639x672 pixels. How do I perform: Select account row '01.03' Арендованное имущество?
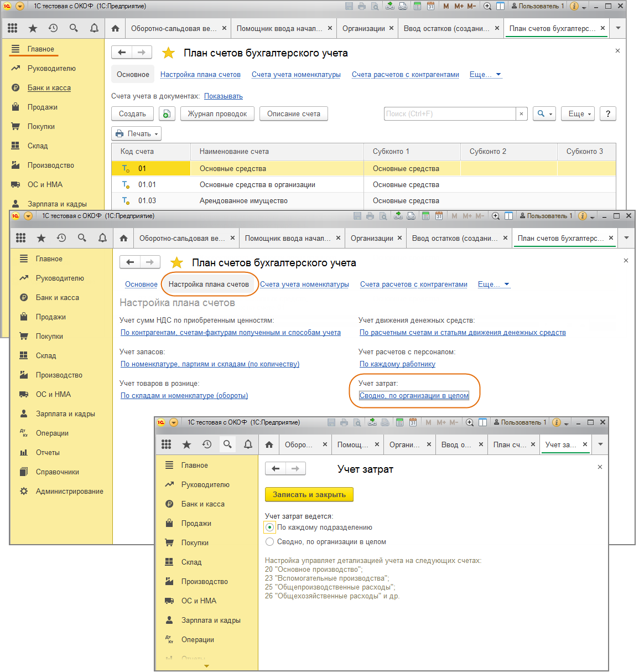(x=363, y=200)
